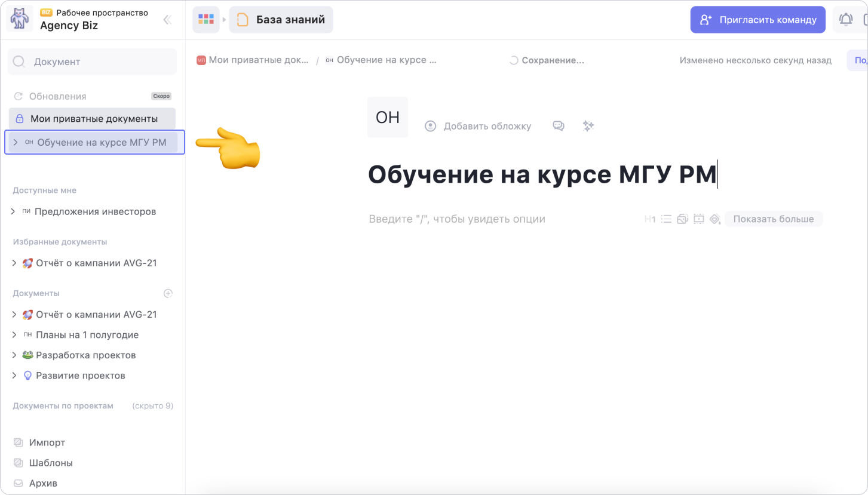The image size is (868, 495).
Task: Collapse the sidebar with double chevron
Action: point(167,20)
